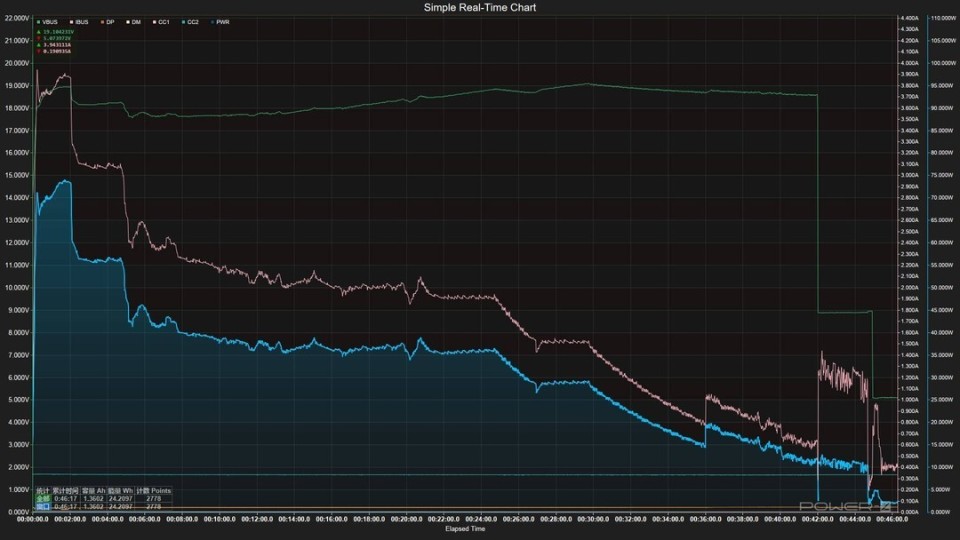This screenshot has width=960, height=540.
Task: Select the 3.943111A maximum current readout
Action: 57,45
